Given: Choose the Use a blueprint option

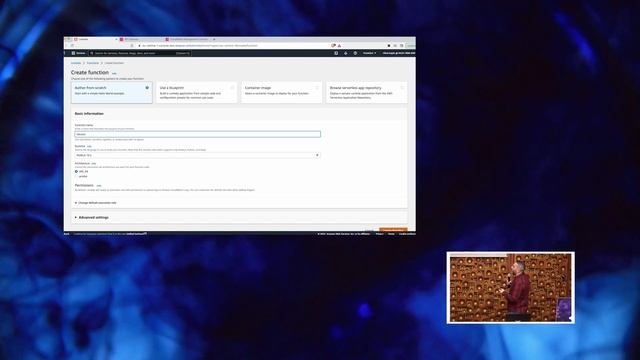Looking at the screenshot, I should click(196, 92).
